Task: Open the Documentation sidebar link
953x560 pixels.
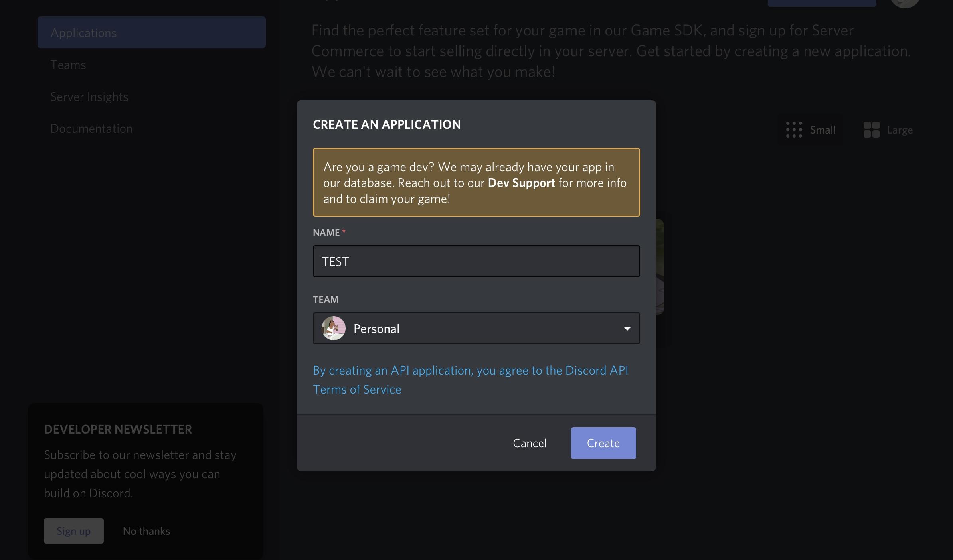Action: tap(91, 128)
